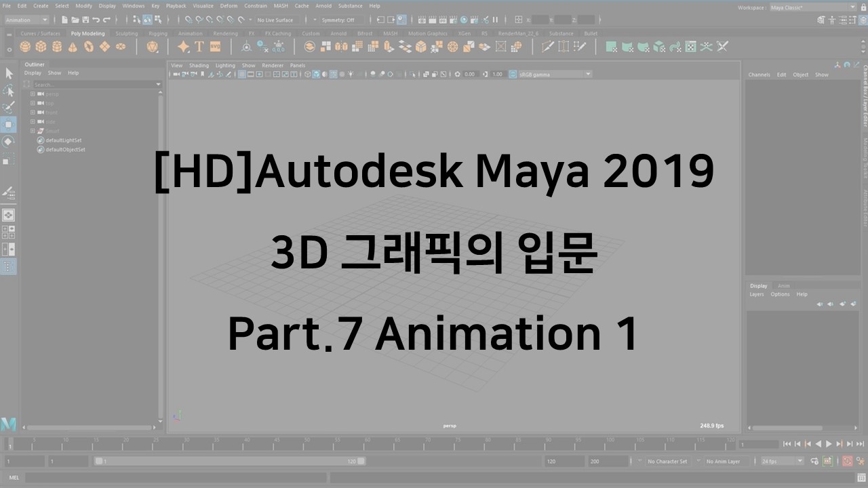
Task: Open the Create menu
Action: (x=41, y=5)
